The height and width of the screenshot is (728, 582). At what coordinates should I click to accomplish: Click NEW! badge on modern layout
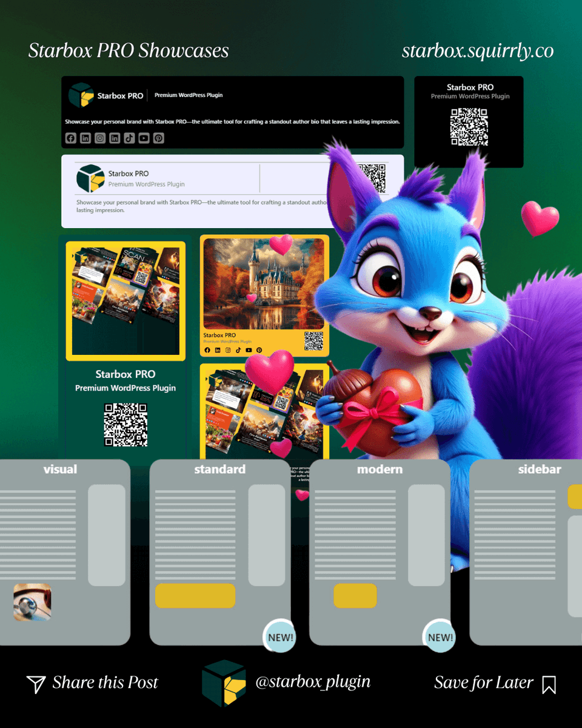[440, 637]
